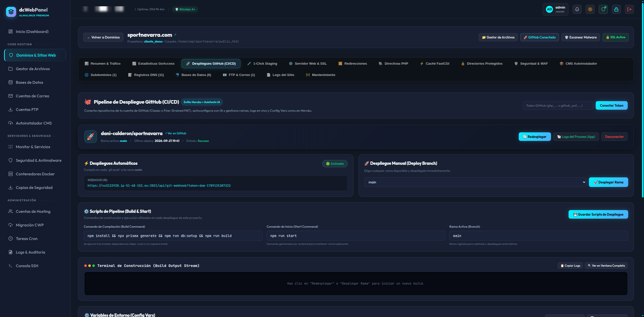The image size is (644, 317).
Task: Toggle light theme with sun icon
Action: [590, 9]
